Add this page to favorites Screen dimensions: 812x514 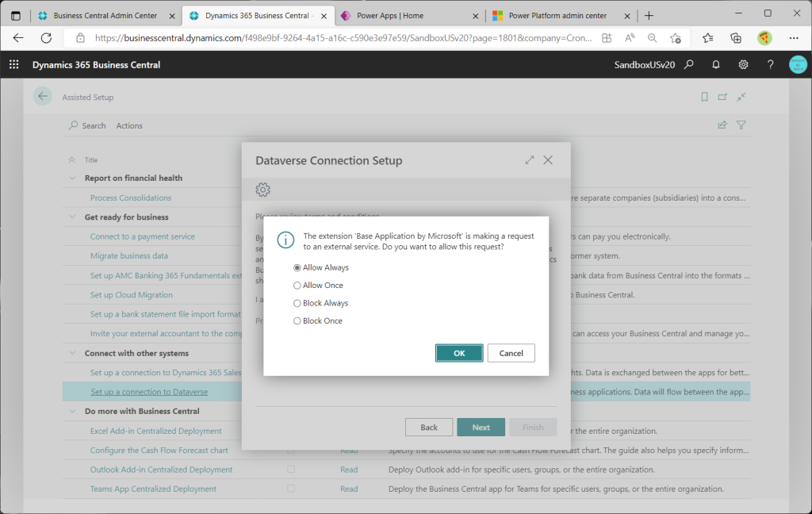676,38
